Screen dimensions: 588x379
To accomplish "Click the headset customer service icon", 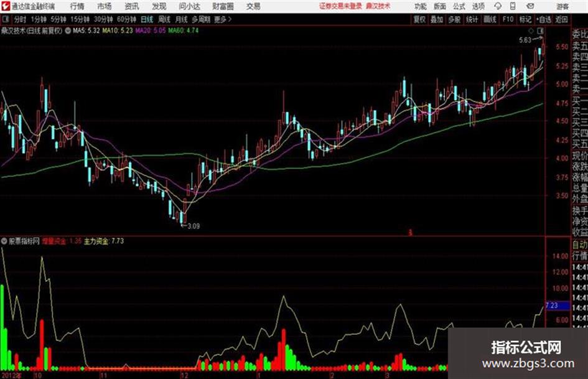I will click(x=498, y=6).
